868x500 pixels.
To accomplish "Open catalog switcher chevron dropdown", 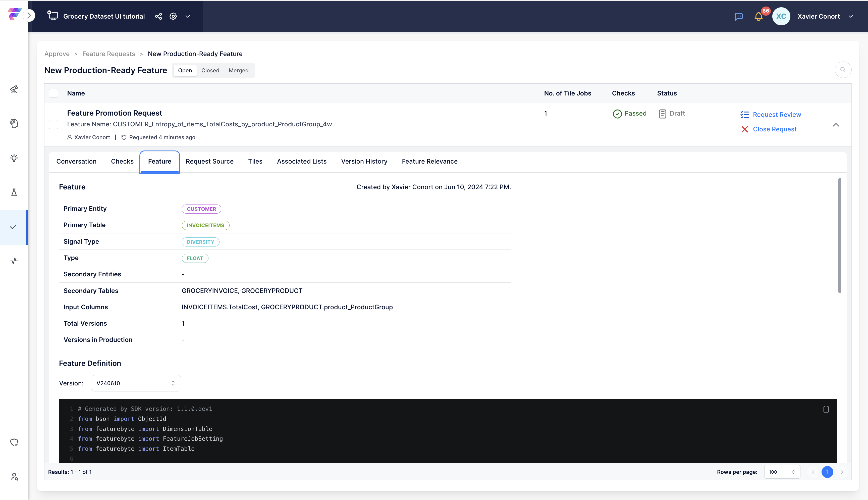I will coord(188,16).
